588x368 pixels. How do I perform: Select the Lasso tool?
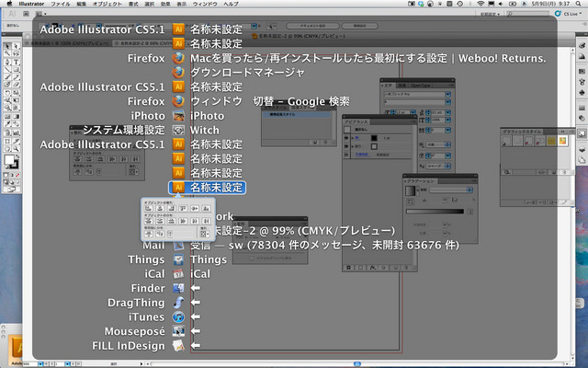[x=17, y=54]
